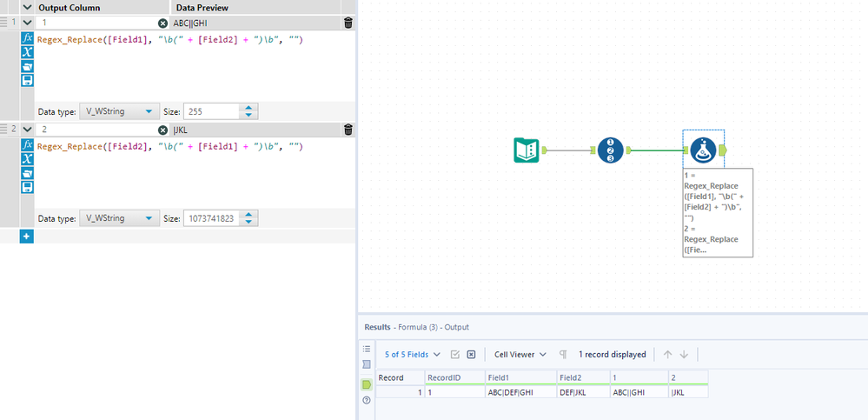The width and height of the screenshot is (868, 420).
Task: Open Data type dropdown for expression 2
Action: 120,218
